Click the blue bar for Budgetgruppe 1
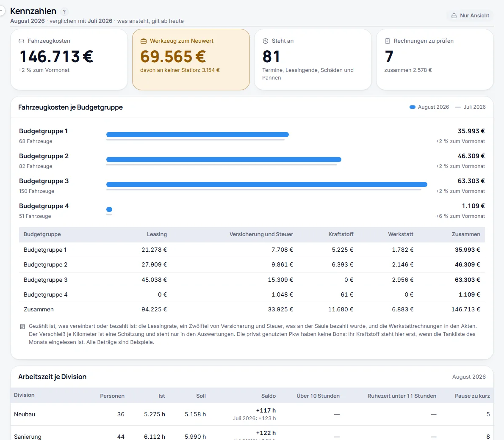Viewport: 504px width, 440px height. [197, 134]
